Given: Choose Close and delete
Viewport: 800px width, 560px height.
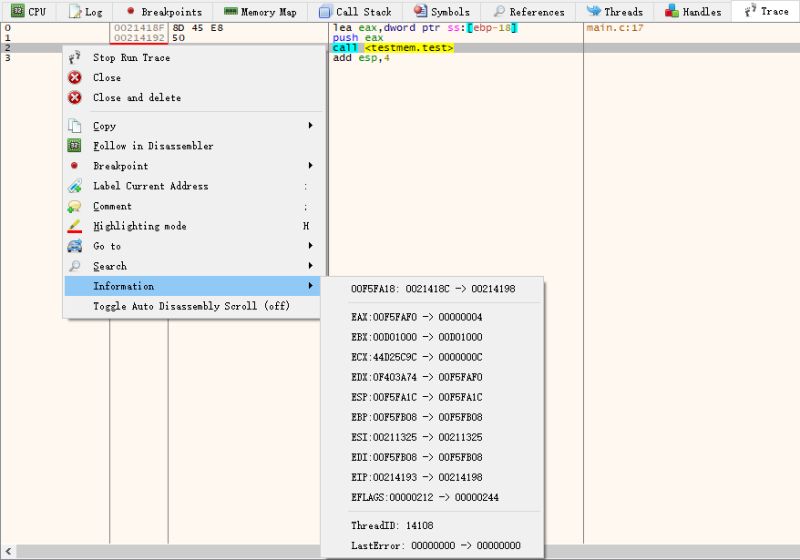Looking at the screenshot, I should [x=193, y=97].
